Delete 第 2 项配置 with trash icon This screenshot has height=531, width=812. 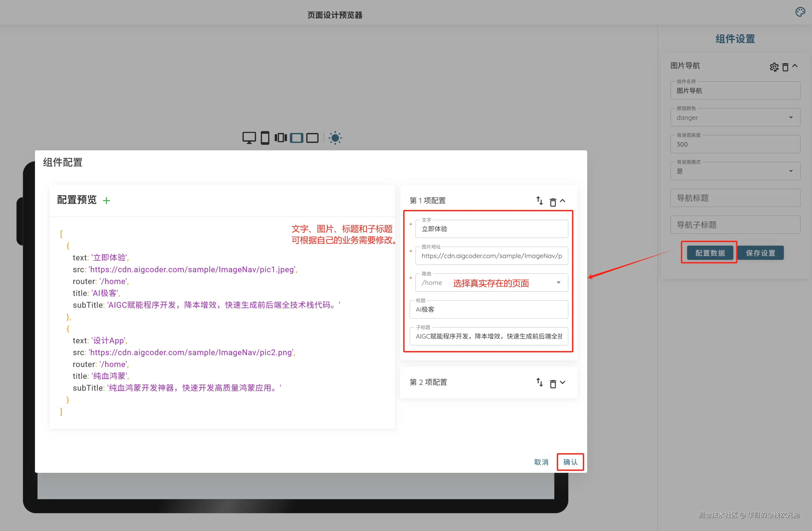coord(553,384)
